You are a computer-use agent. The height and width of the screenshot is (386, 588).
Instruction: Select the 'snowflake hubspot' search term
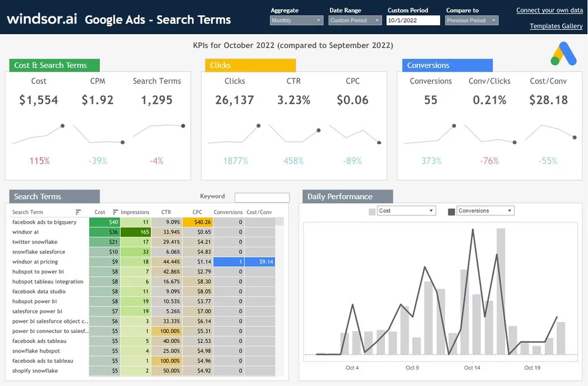pos(36,351)
